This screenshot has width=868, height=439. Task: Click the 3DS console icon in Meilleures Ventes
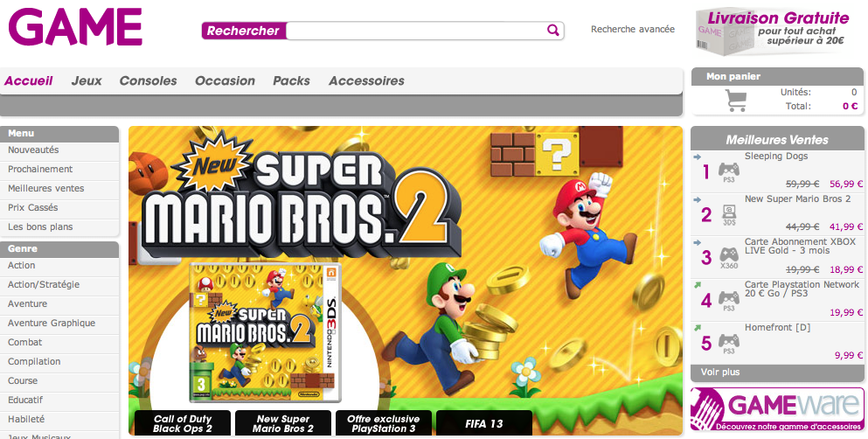729,215
